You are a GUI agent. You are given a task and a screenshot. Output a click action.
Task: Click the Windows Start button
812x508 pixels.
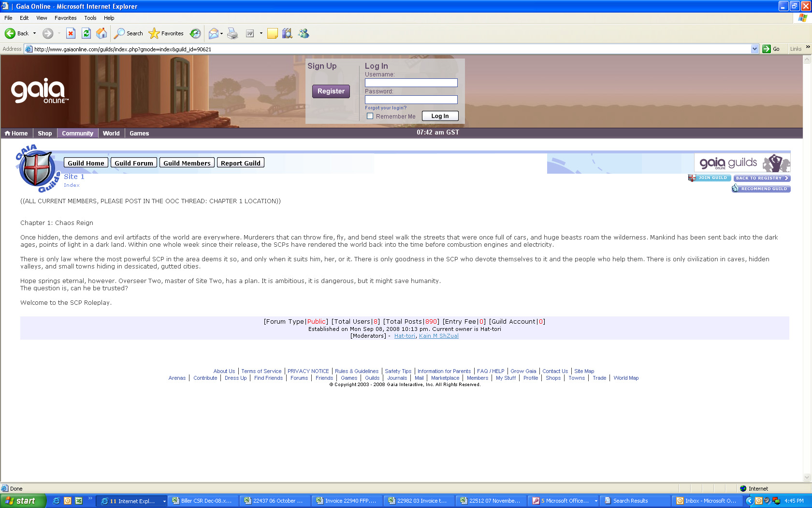(x=23, y=501)
